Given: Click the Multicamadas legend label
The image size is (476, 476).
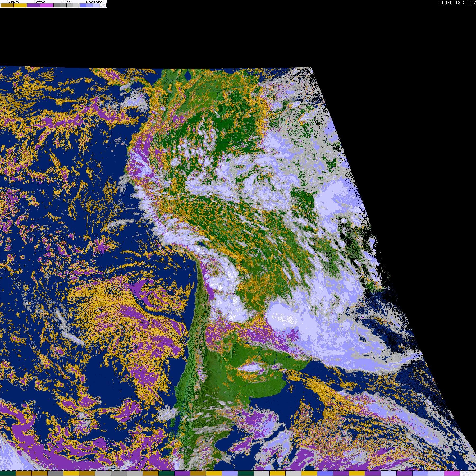Looking at the screenshot, I should click(x=93, y=2).
